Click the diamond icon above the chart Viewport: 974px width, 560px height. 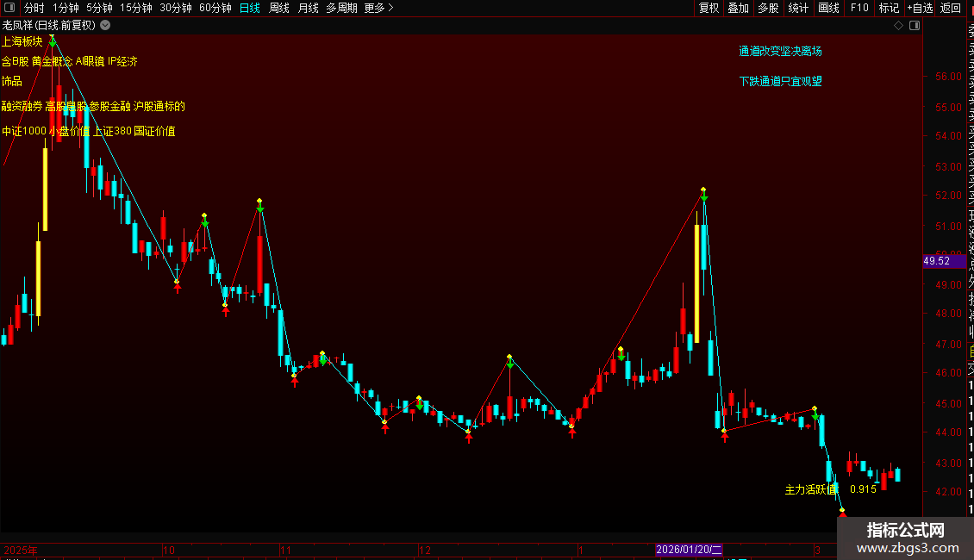point(898,26)
